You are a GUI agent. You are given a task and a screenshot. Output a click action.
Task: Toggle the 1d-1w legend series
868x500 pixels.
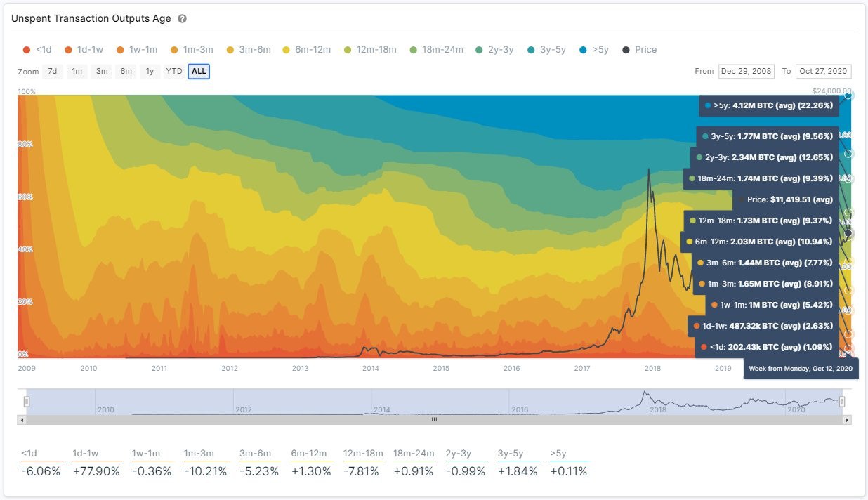coord(84,50)
